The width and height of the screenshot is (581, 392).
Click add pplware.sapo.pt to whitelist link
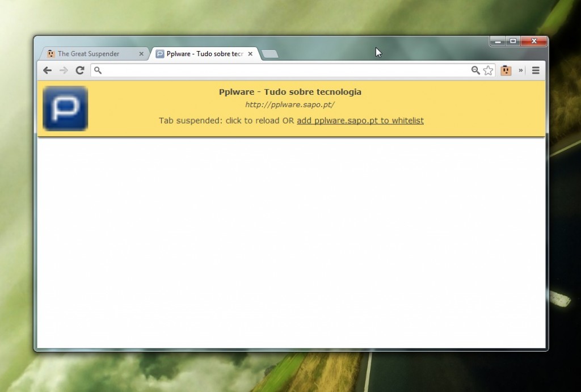tap(360, 120)
